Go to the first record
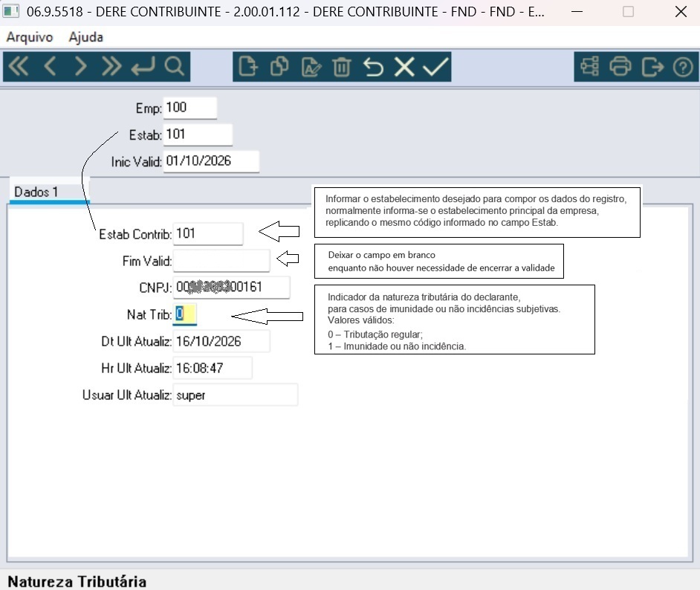 tap(19, 67)
